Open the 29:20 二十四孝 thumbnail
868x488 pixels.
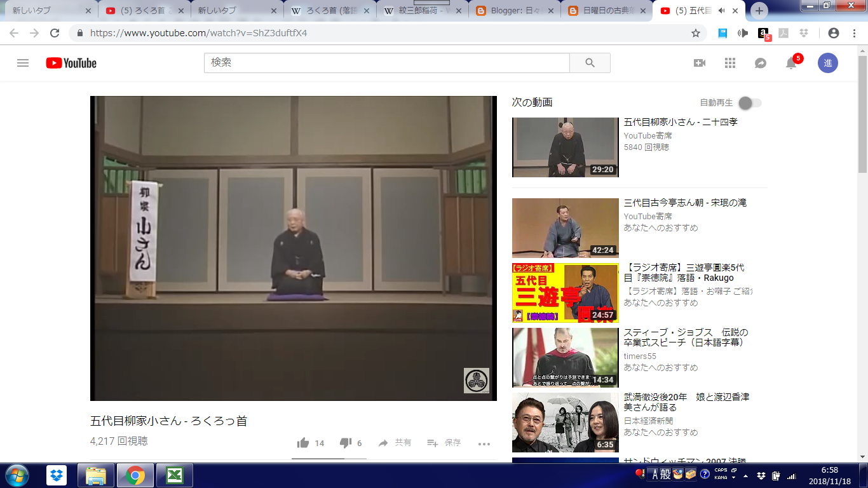pos(566,147)
